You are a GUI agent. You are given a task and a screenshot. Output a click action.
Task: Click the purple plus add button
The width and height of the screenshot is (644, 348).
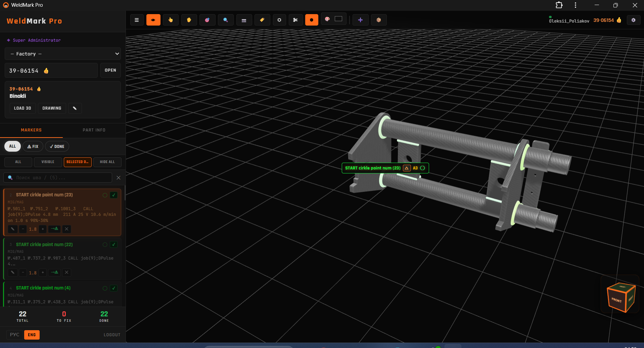(x=360, y=20)
